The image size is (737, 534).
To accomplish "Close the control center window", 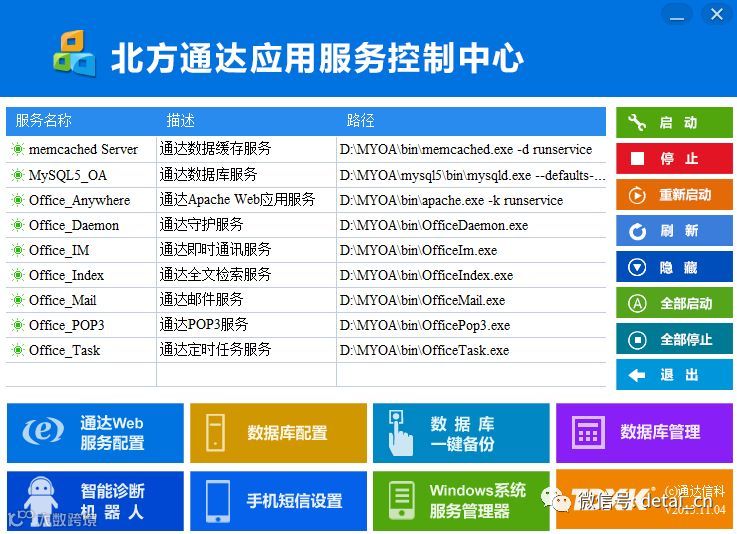I will pos(716,14).
